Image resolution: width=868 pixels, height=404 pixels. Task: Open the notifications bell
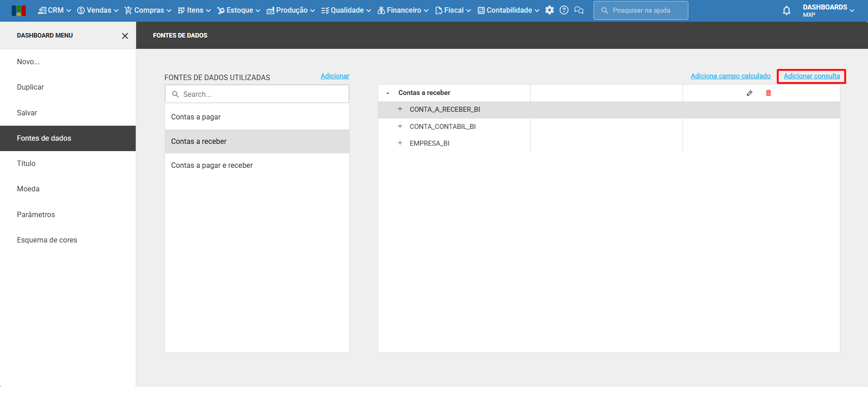(x=787, y=10)
